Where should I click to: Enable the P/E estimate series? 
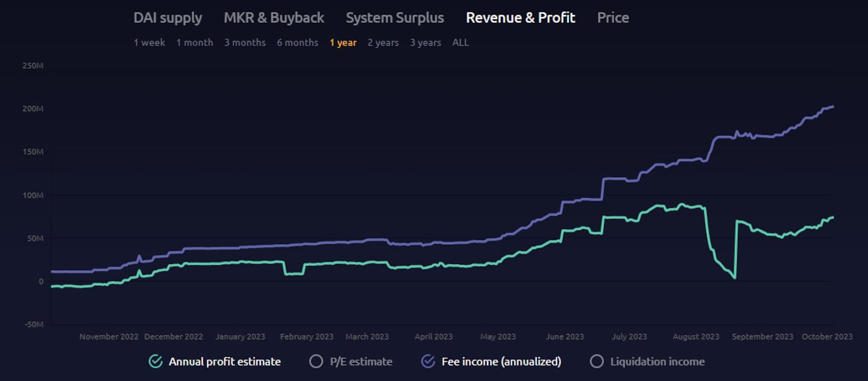[351, 362]
